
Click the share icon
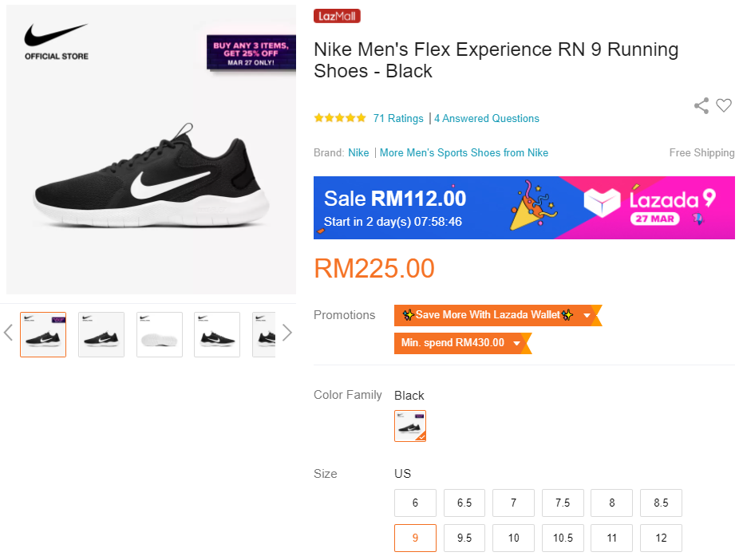coord(702,106)
